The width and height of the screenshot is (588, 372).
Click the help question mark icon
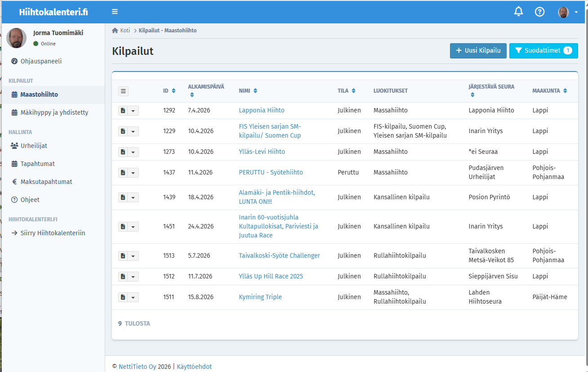(539, 12)
